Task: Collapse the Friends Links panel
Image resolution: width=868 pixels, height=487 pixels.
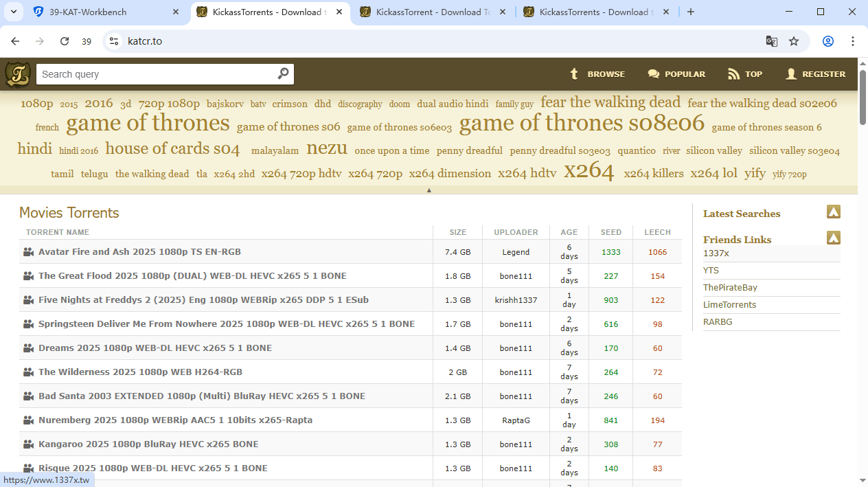Action: pyautogui.click(x=834, y=238)
